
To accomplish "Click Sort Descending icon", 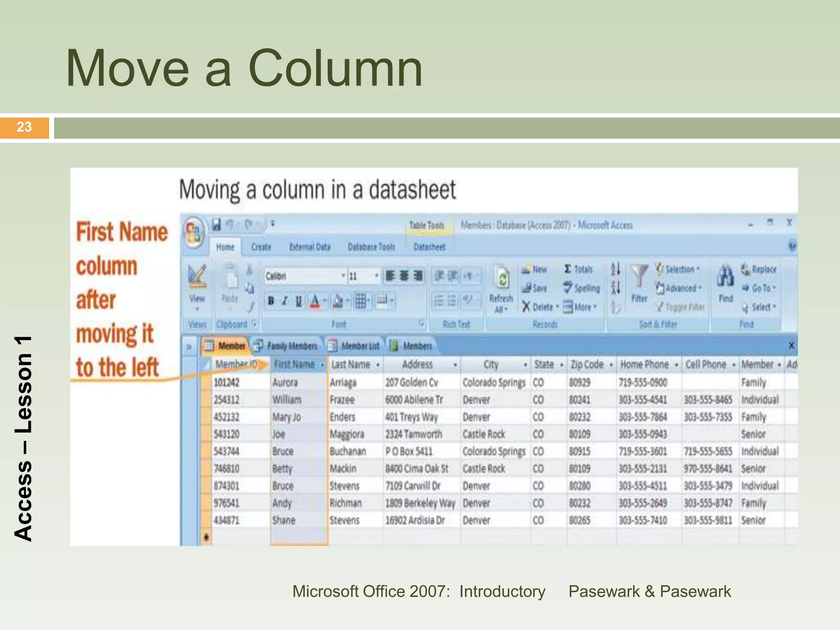I will tap(615, 288).
